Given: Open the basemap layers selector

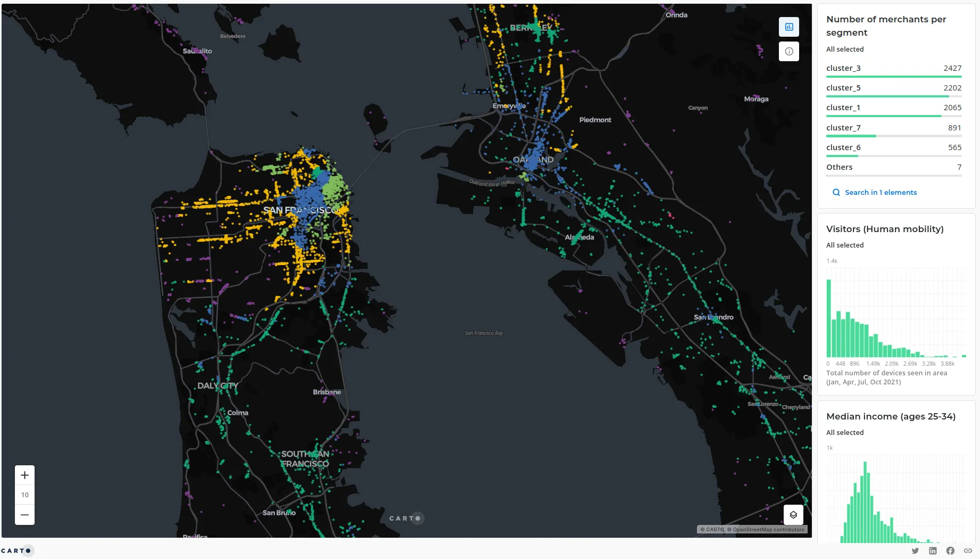Looking at the screenshot, I should point(793,515).
